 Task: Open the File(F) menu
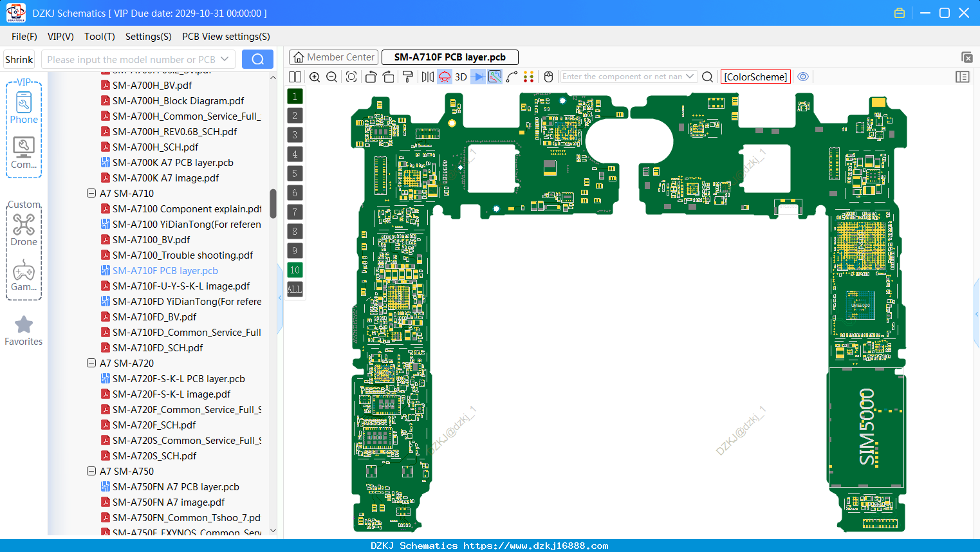pyautogui.click(x=24, y=37)
